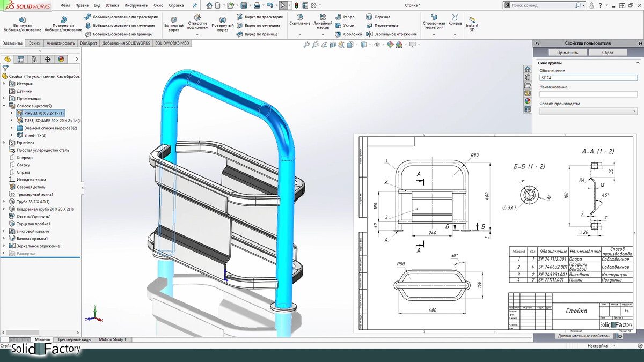Click the Сброс button
Image resolution: width=644 pixels, height=362 pixels.
(608, 53)
